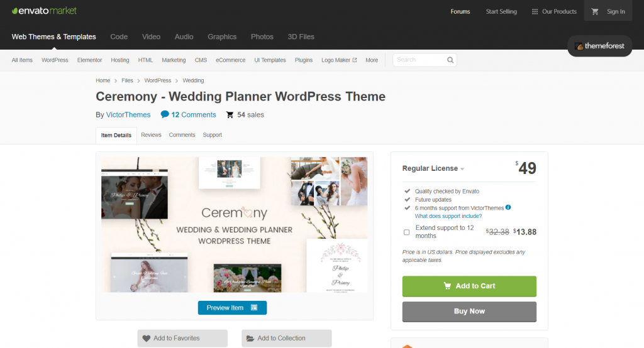Image resolution: width=644 pixels, height=348 pixels.
Task: Click Start Selling link
Action: tap(501, 11)
